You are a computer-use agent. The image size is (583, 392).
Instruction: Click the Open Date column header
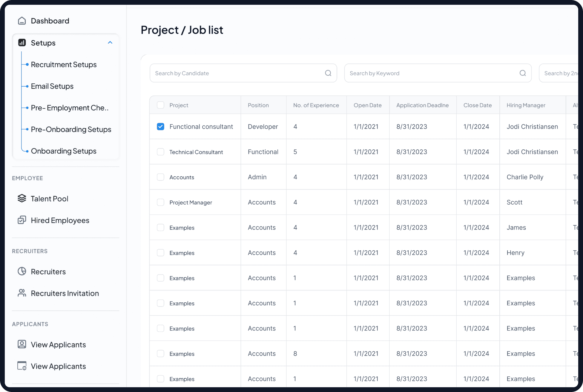tap(368, 105)
